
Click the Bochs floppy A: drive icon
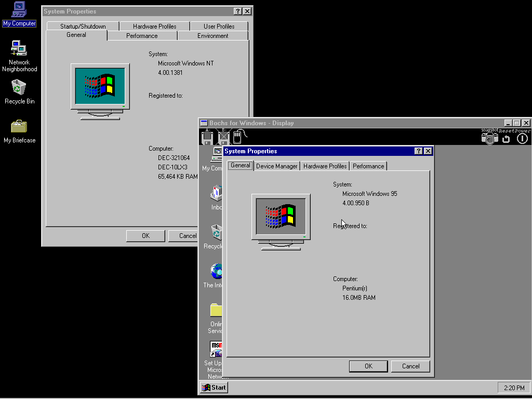pos(207,137)
